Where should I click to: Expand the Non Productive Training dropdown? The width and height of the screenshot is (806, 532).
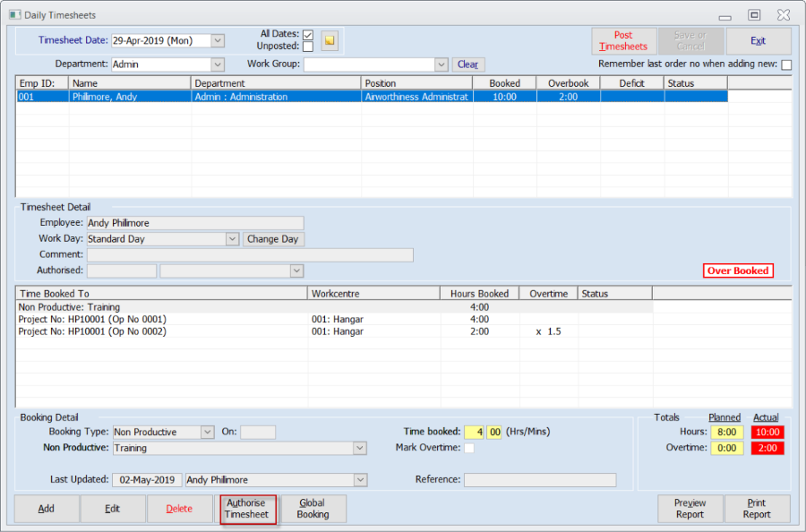click(360, 448)
